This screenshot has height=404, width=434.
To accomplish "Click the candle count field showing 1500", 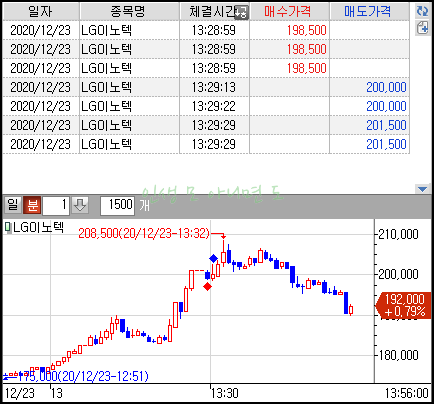I will [117, 205].
